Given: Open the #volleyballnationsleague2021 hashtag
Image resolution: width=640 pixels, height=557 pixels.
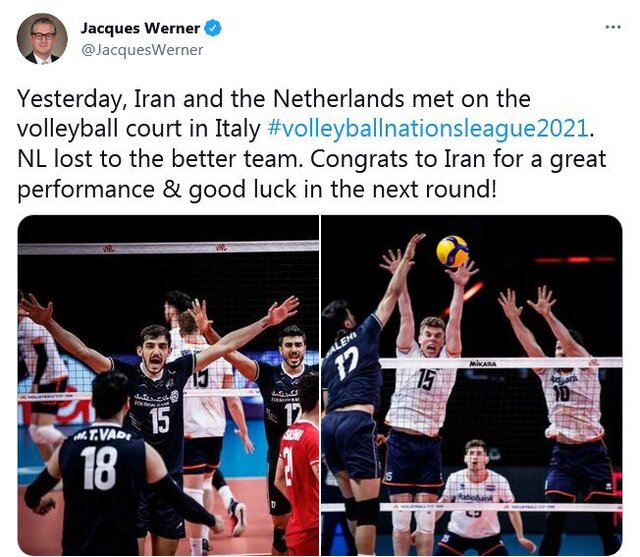Looking at the screenshot, I should coord(428,129).
